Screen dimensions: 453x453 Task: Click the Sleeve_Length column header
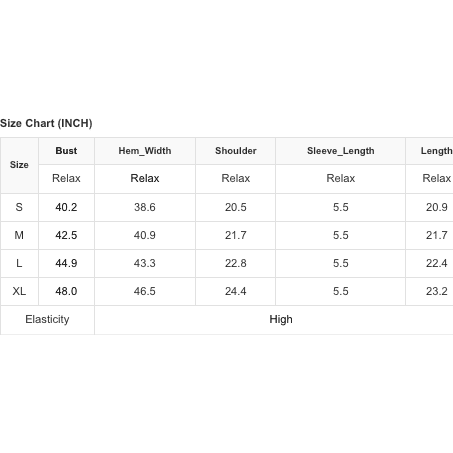click(x=340, y=151)
